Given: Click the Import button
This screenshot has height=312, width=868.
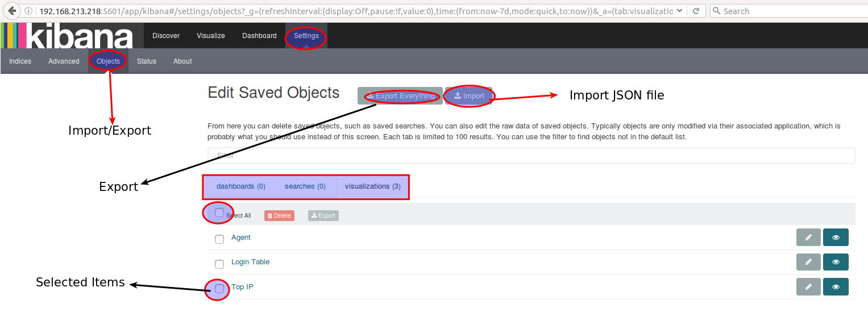Looking at the screenshot, I should [469, 96].
